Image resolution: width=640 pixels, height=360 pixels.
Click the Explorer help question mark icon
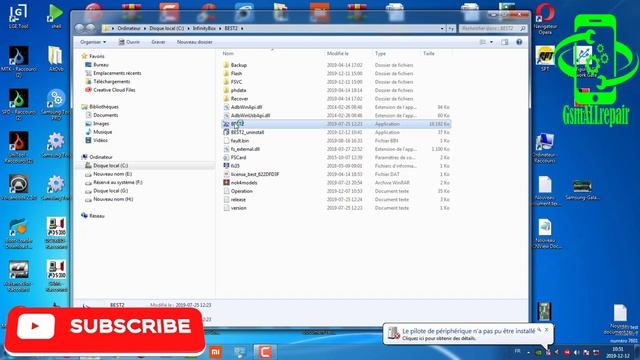pyautogui.click(x=519, y=42)
